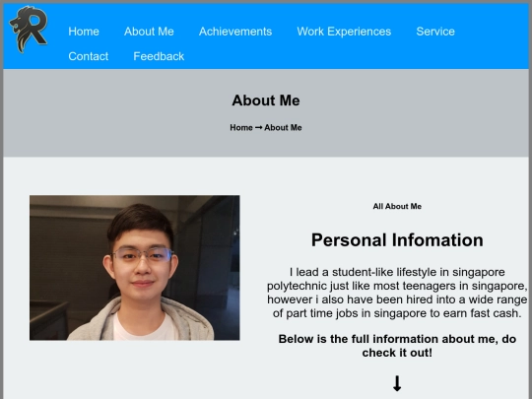Click the About Me page heading
Screen dimensions: 532x399
(266, 100)
